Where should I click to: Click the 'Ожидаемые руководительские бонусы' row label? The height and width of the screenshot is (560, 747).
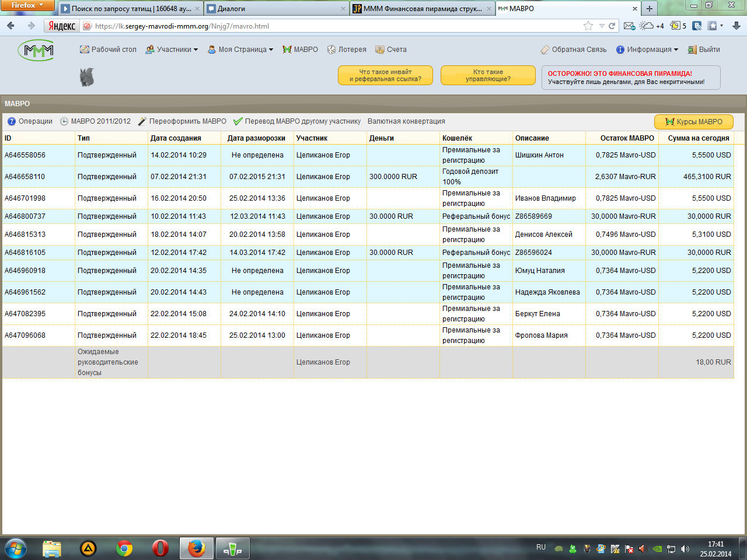click(x=108, y=362)
